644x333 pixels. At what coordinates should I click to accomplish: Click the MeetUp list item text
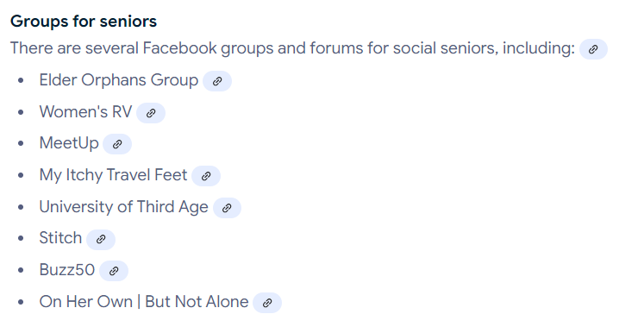(x=69, y=143)
